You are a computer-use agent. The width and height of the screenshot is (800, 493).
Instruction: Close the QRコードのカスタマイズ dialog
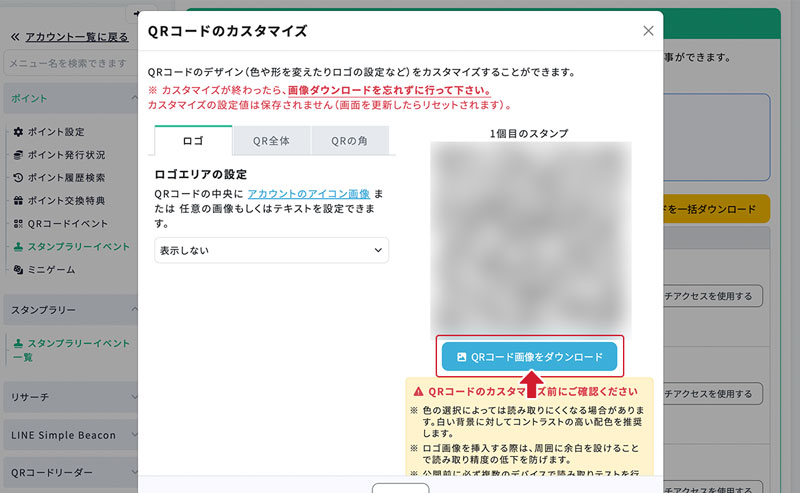tap(648, 32)
